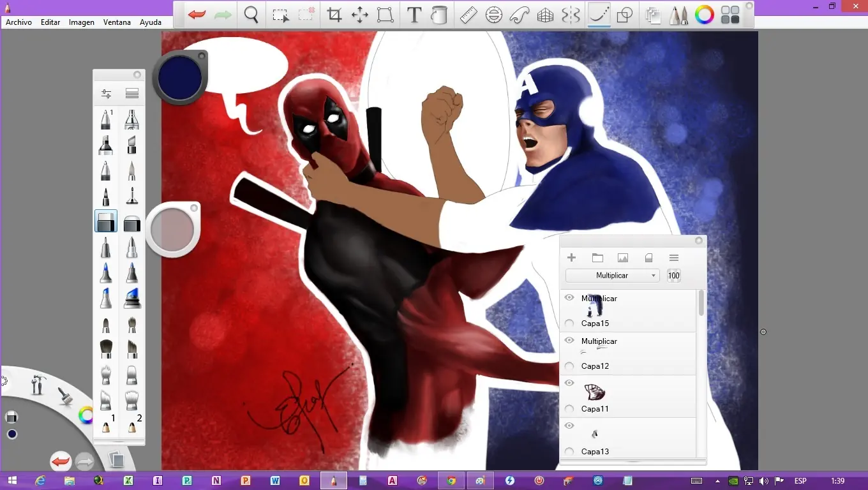Click the deselect icon with red X
Viewport: 868px width, 490px height.
point(306,15)
